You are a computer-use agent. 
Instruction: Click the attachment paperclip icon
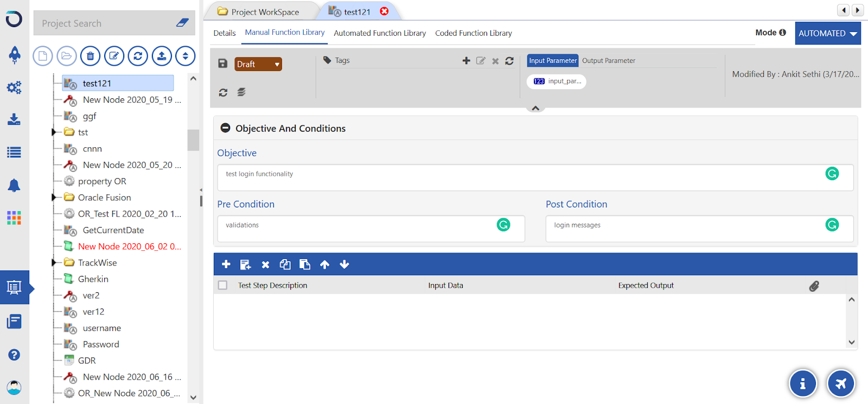click(814, 286)
